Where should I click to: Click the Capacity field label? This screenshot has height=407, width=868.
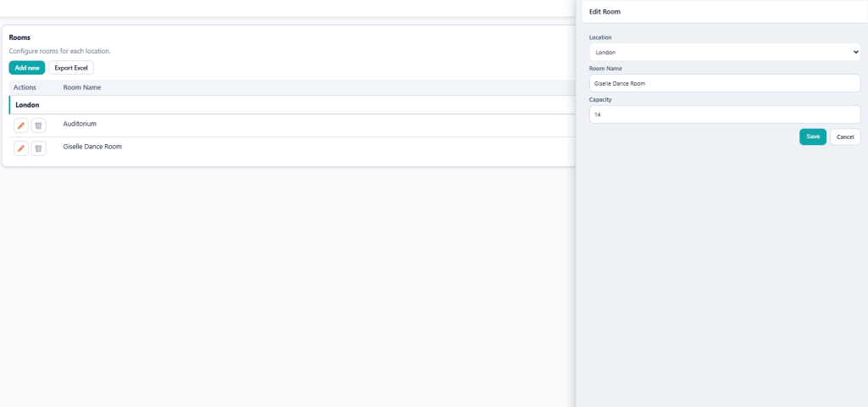[x=600, y=100]
